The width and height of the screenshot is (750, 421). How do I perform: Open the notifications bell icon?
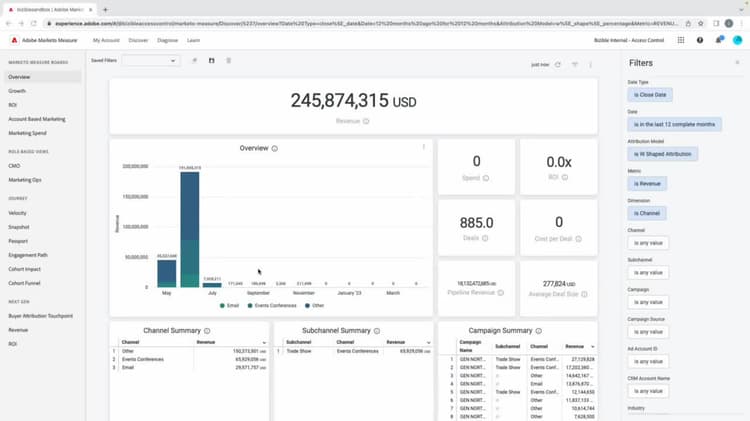click(718, 40)
